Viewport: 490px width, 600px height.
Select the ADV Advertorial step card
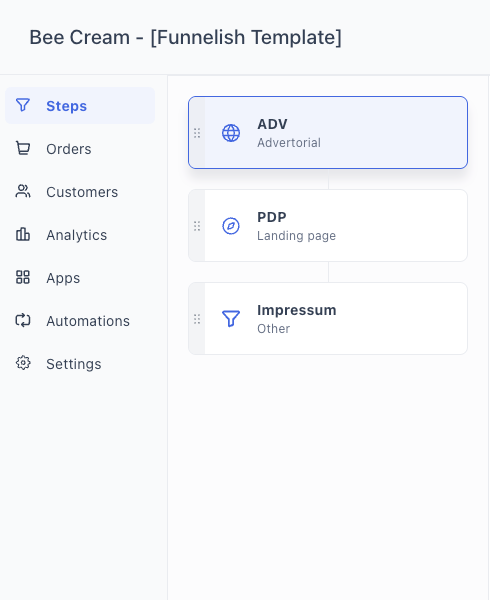328,132
